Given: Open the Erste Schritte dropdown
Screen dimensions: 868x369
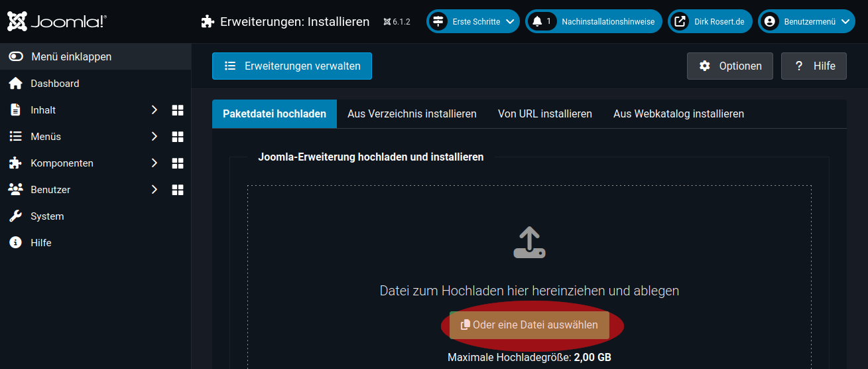Looking at the screenshot, I should click(473, 22).
